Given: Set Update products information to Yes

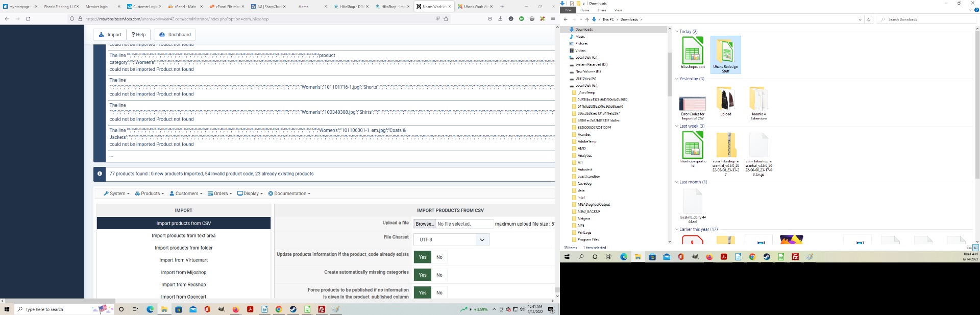Looking at the screenshot, I should [x=423, y=257].
